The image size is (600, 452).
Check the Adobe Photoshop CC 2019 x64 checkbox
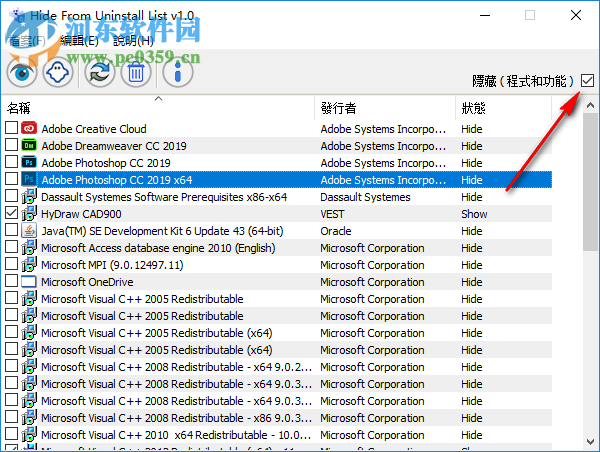point(11,179)
